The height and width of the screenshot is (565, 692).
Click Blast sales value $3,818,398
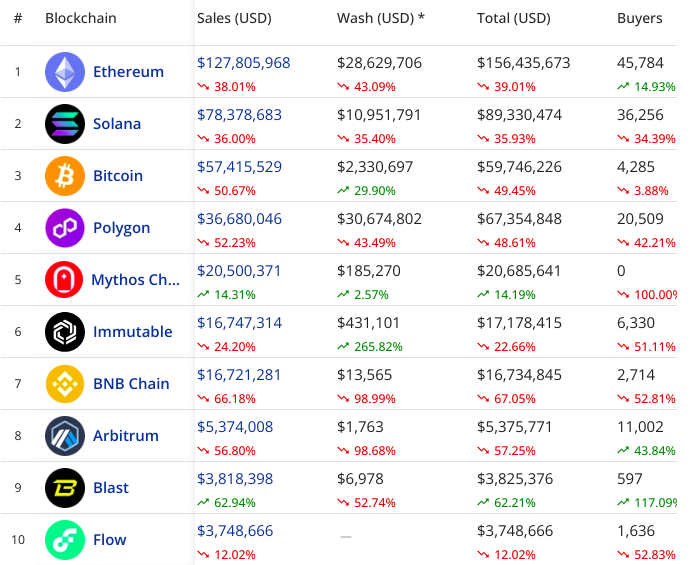235,479
